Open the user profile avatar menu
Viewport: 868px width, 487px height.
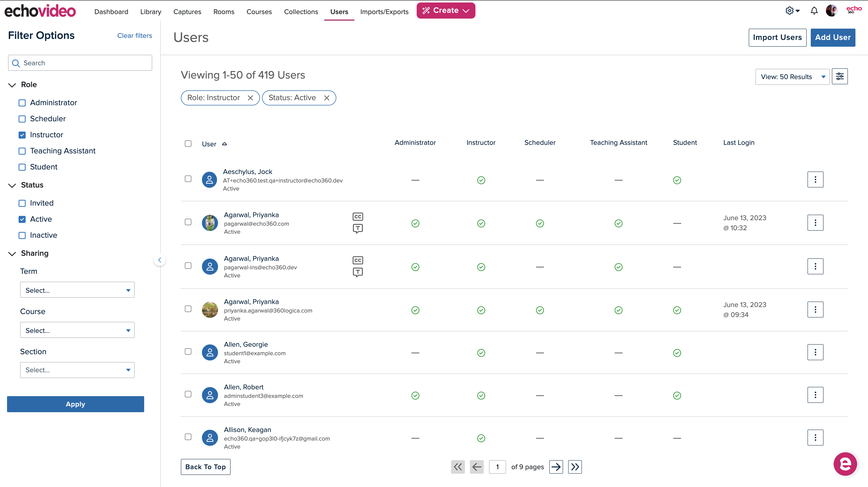coord(832,11)
